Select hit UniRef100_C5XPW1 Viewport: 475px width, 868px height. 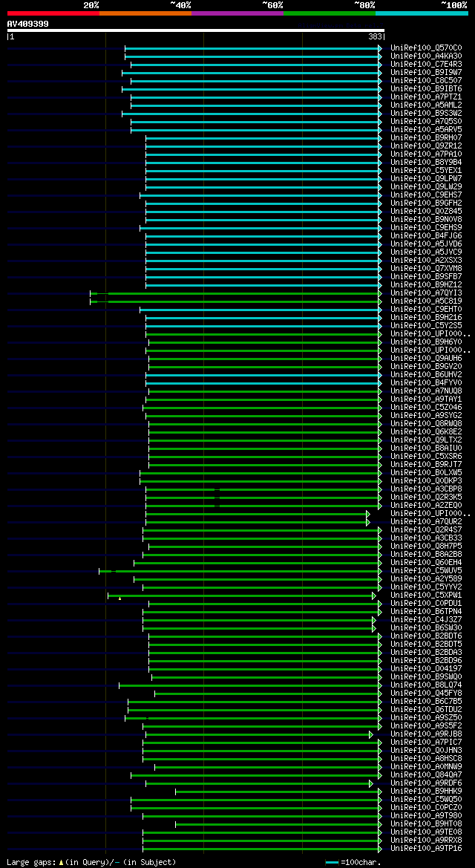[x=426, y=595]
